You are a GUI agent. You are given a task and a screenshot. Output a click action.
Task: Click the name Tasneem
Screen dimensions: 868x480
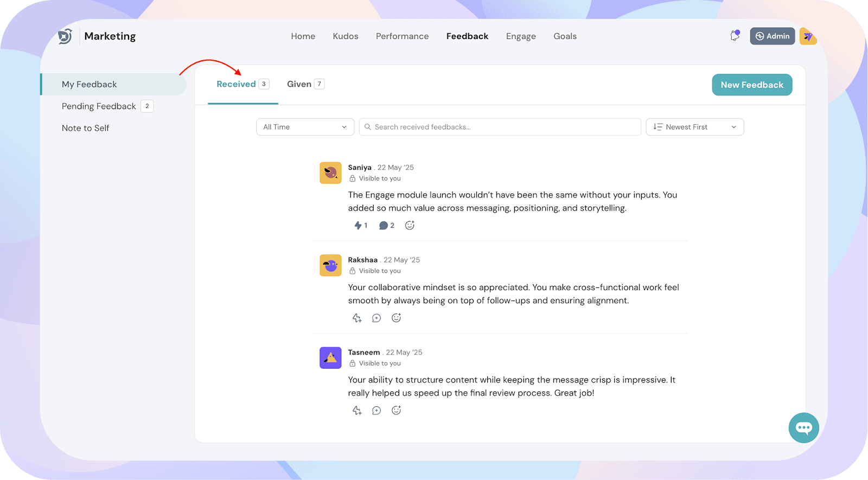(364, 353)
